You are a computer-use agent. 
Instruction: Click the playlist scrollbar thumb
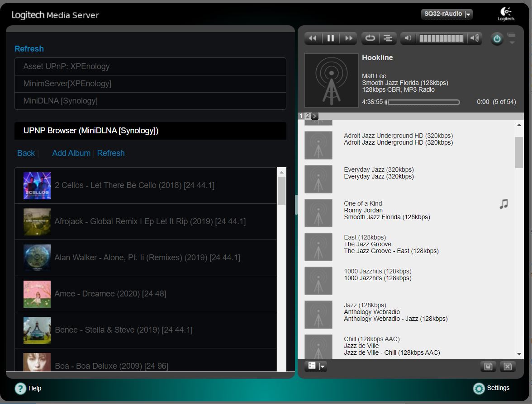coord(519,153)
